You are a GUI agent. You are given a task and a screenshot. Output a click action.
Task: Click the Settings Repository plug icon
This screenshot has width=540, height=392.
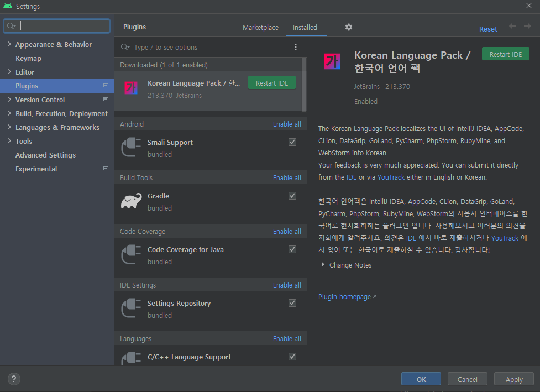pos(131,309)
